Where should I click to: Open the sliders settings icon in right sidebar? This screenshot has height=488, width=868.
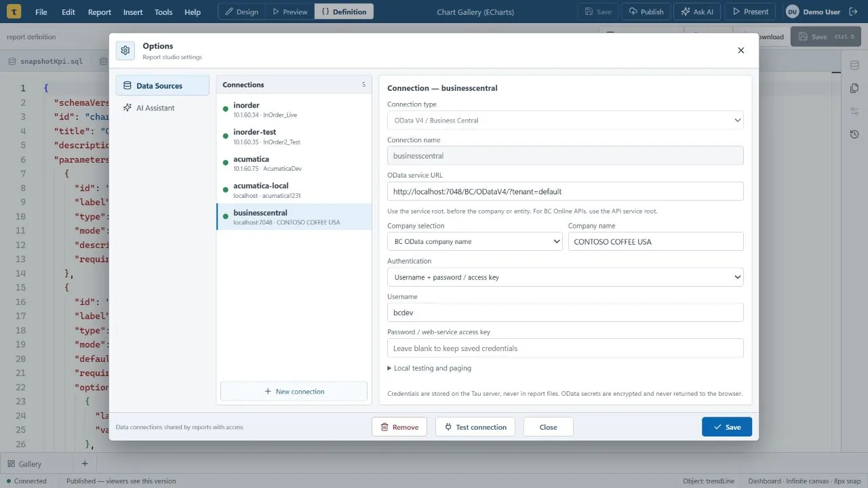point(854,111)
